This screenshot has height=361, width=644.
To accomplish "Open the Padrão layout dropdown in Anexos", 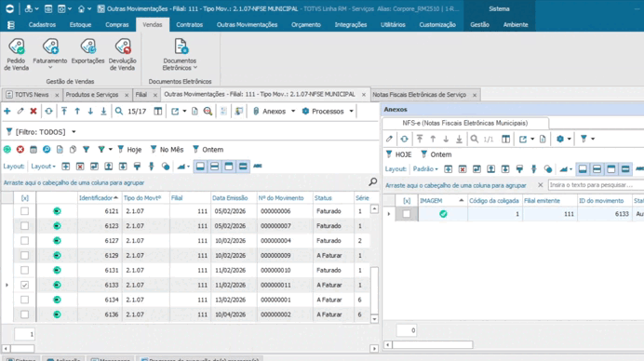I will click(425, 169).
